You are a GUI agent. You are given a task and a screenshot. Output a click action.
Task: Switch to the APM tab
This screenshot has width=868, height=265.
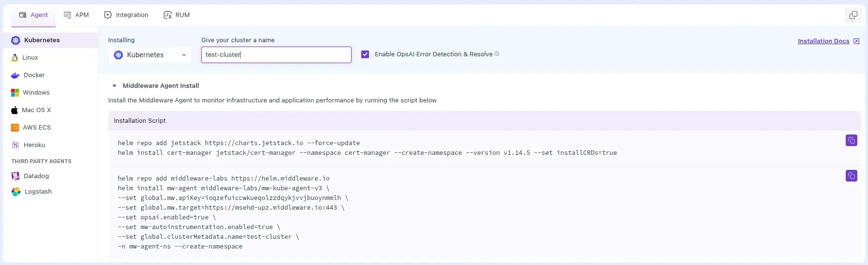76,15
